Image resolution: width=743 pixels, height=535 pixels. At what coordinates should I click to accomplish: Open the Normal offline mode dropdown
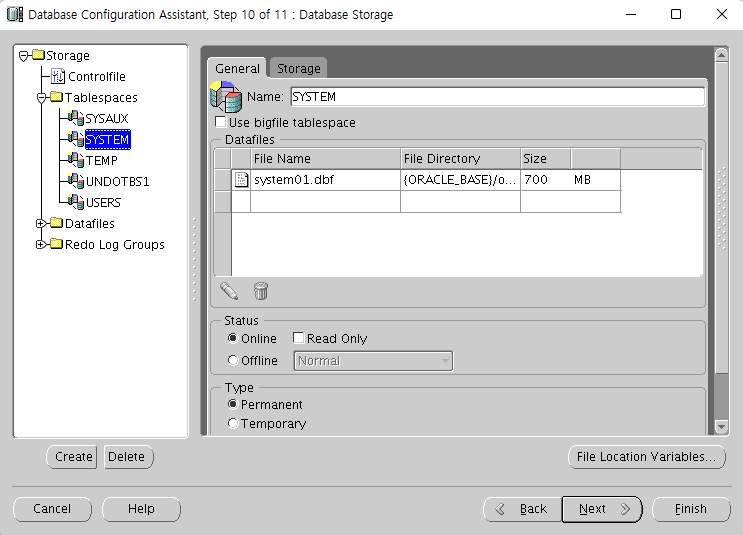(x=373, y=361)
